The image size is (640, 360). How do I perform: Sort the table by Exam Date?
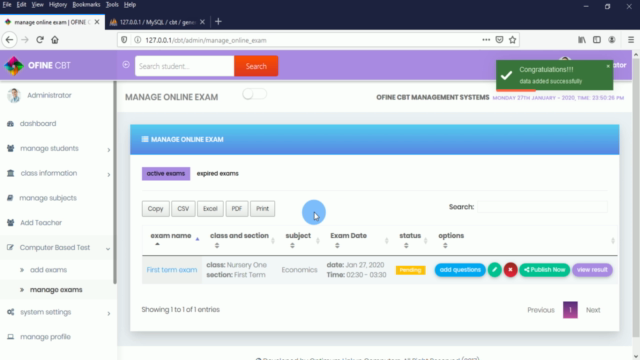pyautogui.click(x=358, y=240)
